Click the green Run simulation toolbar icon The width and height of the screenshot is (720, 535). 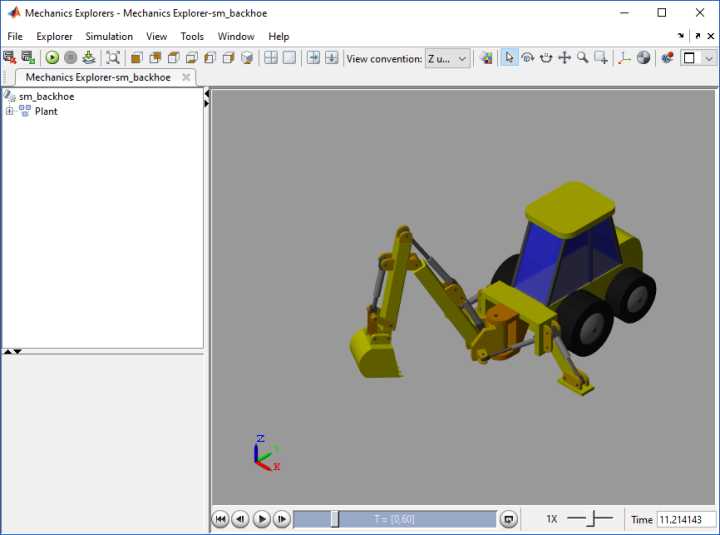coord(52,58)
